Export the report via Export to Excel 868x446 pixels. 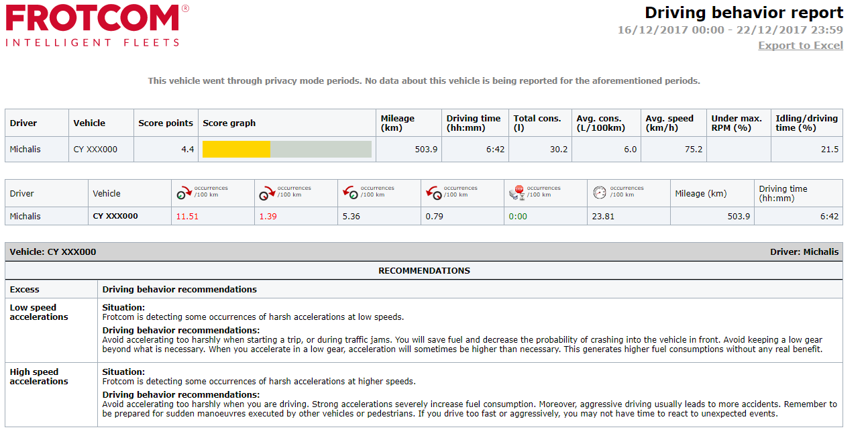click(800, 46)
